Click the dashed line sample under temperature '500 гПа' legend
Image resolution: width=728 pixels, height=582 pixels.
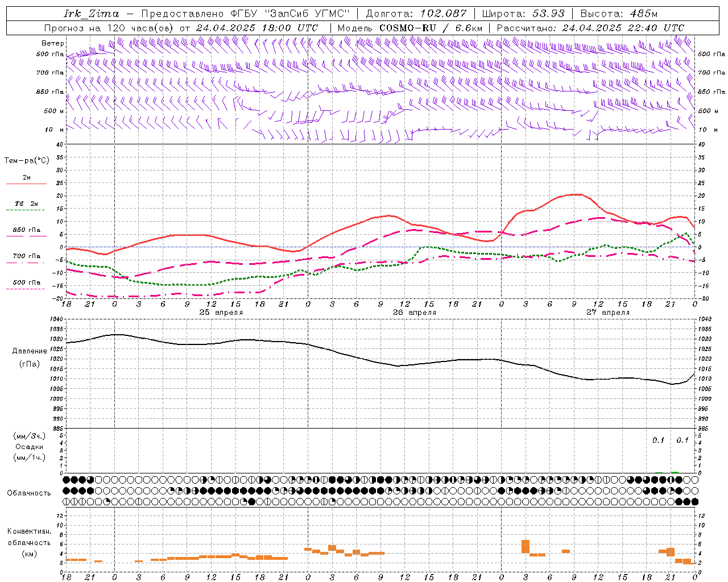pos(26,289)
